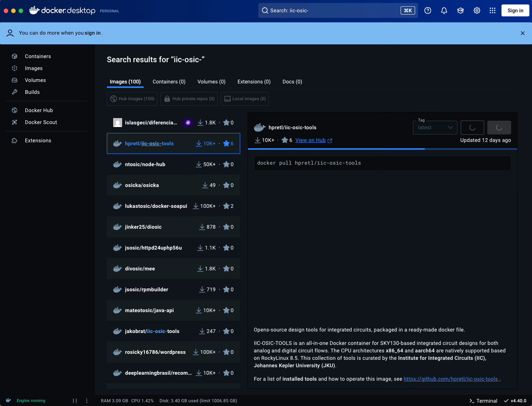Open the engine options three-dot menu

coord(87,401)
